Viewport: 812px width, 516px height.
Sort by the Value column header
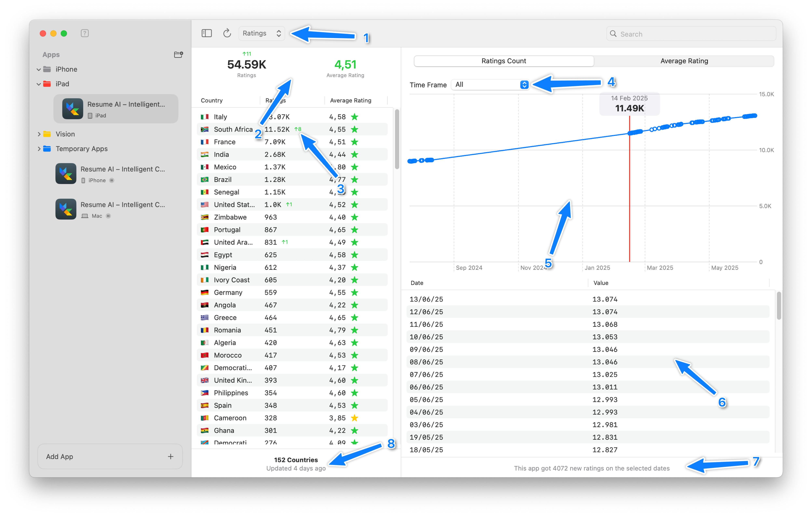[x=600, y=283]
